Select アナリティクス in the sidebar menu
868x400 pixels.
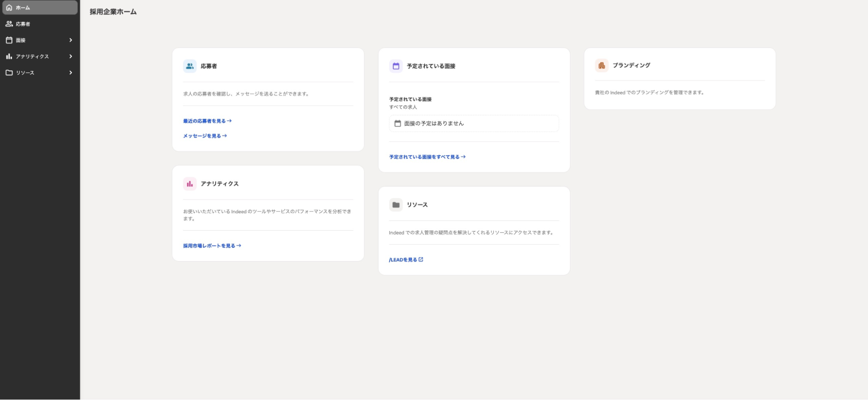pos(39,56)
